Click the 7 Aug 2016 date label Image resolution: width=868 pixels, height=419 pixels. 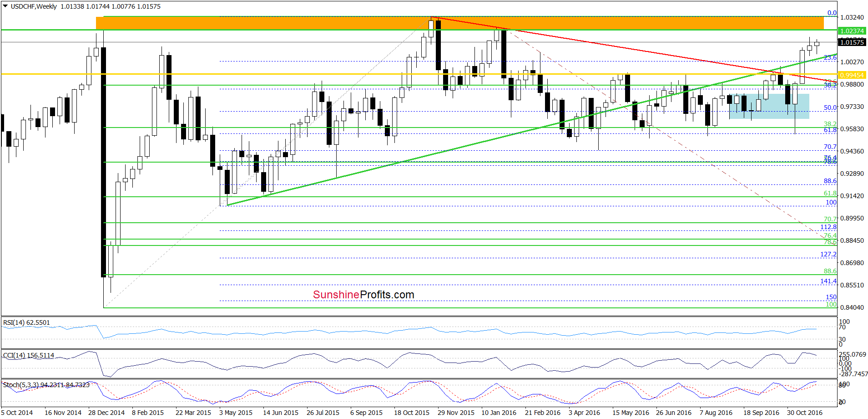[716, 413]
